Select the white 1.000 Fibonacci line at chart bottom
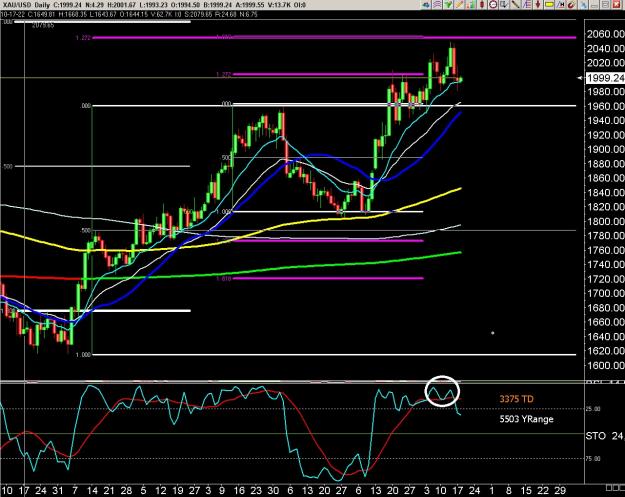Image resolution: width=625 pixels, height=497 pixels. click(334, 354)
